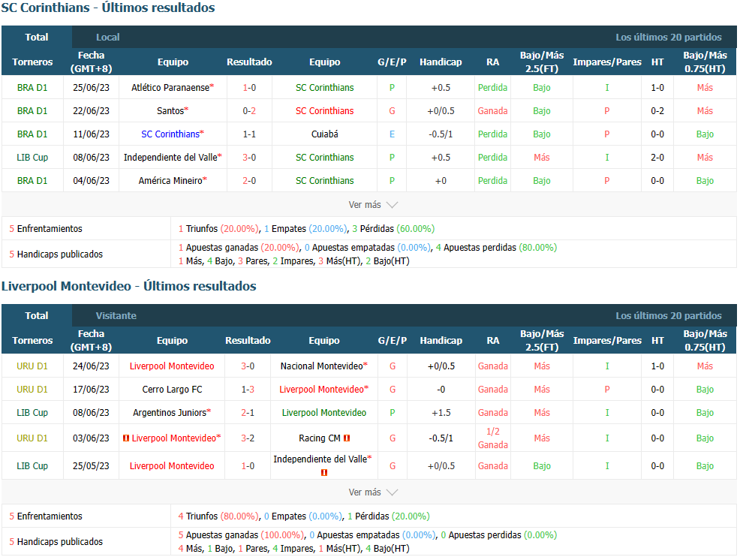Click Los últimos 20 partidos in Liverpool Montevideo section
Image resolution: width=743 pixels, height=560 pixels.
point(669,315)
